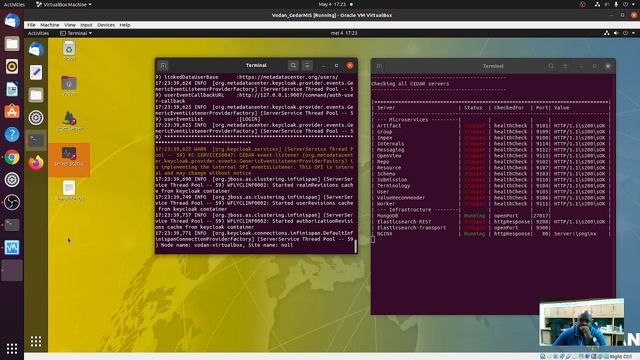This screenshot has height=360, width=640.
Task: Open OBS Studio from the host dock
Action: click(11, 202)
